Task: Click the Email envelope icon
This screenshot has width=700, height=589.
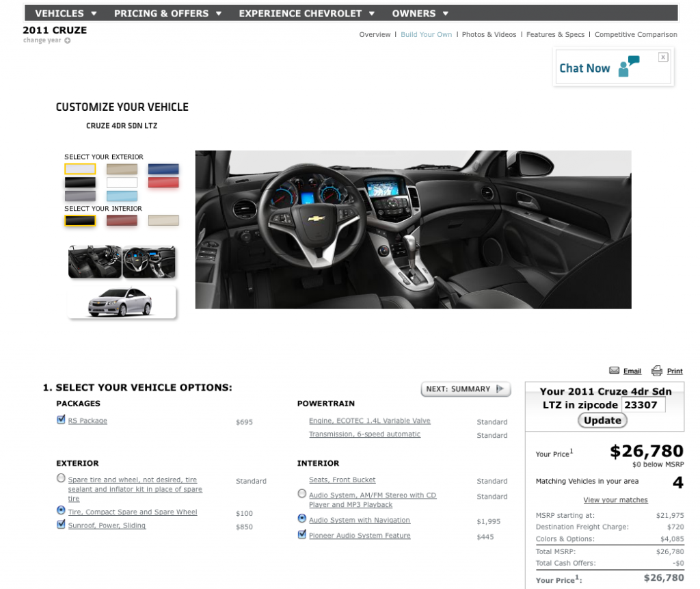Action: click(615, 371)
